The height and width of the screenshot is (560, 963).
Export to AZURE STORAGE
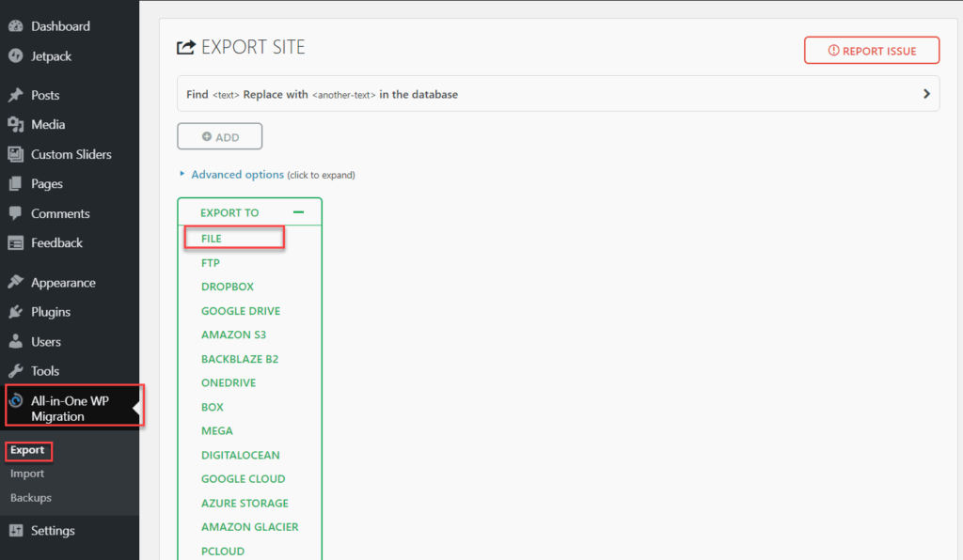(x=245, y=503)
